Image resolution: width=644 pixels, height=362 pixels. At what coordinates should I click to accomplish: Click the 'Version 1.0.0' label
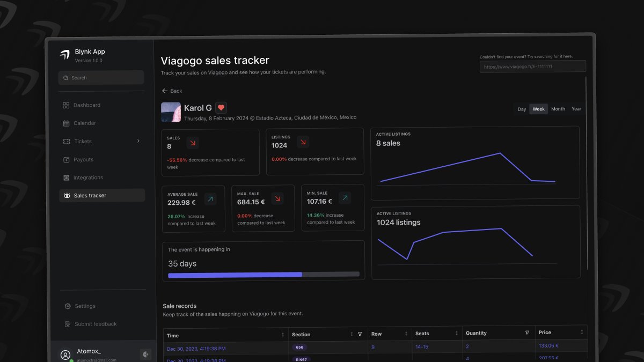click(x=89, y=61)
